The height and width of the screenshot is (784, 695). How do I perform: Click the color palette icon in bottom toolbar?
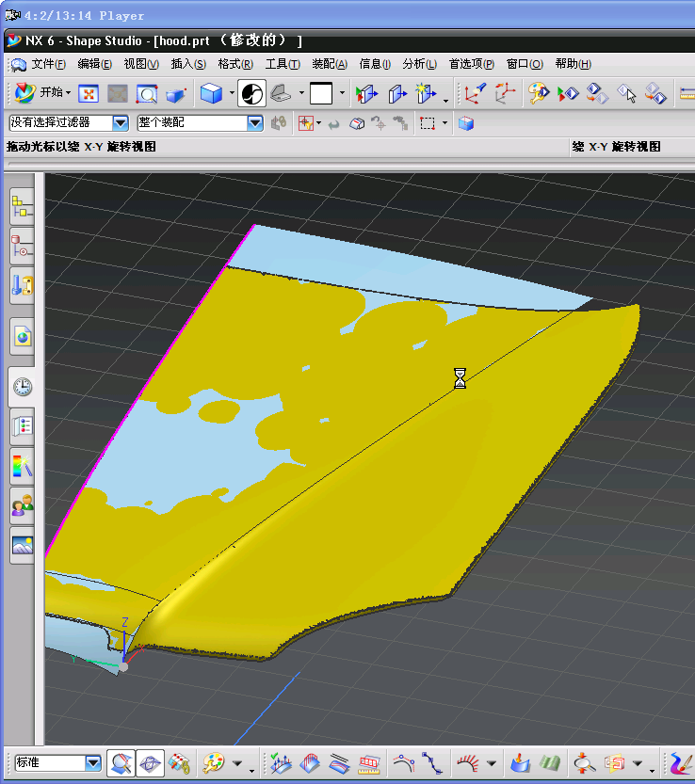point(215,762)
